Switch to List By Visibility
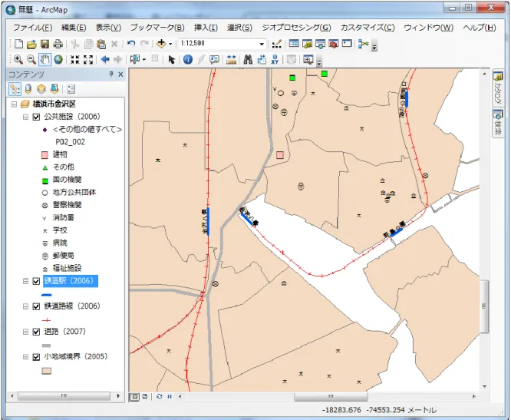Image resolution: width=511 pixels, height=420 pixels. point(41,89)
